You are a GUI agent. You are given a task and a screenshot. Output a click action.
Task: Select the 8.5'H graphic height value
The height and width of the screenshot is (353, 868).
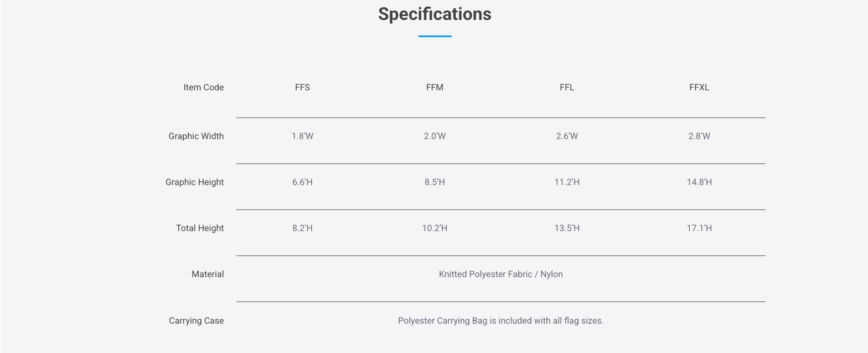pos(435,182)
